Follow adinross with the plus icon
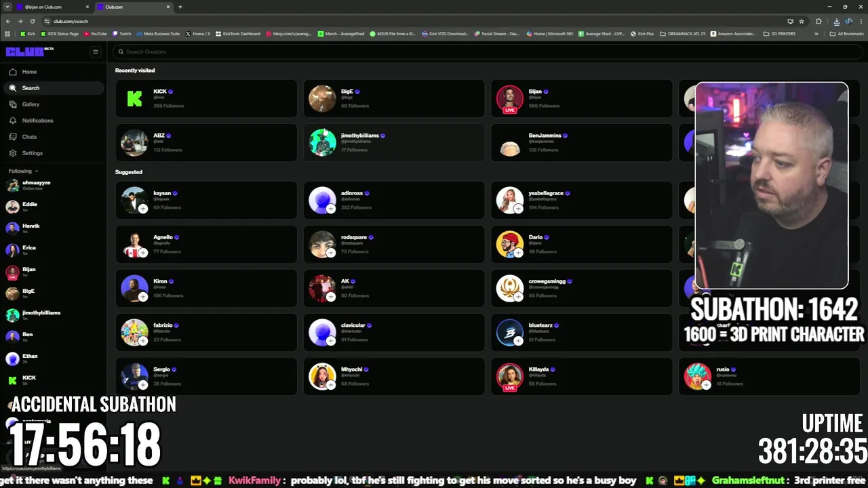The image size is (868, 488). 331,209
